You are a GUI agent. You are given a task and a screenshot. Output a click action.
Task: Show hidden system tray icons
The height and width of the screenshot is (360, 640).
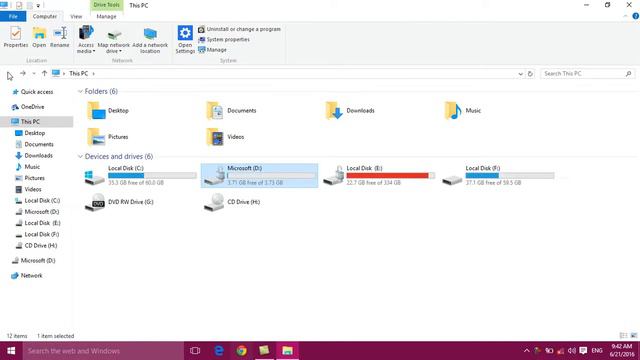click(x=527, y=351)
